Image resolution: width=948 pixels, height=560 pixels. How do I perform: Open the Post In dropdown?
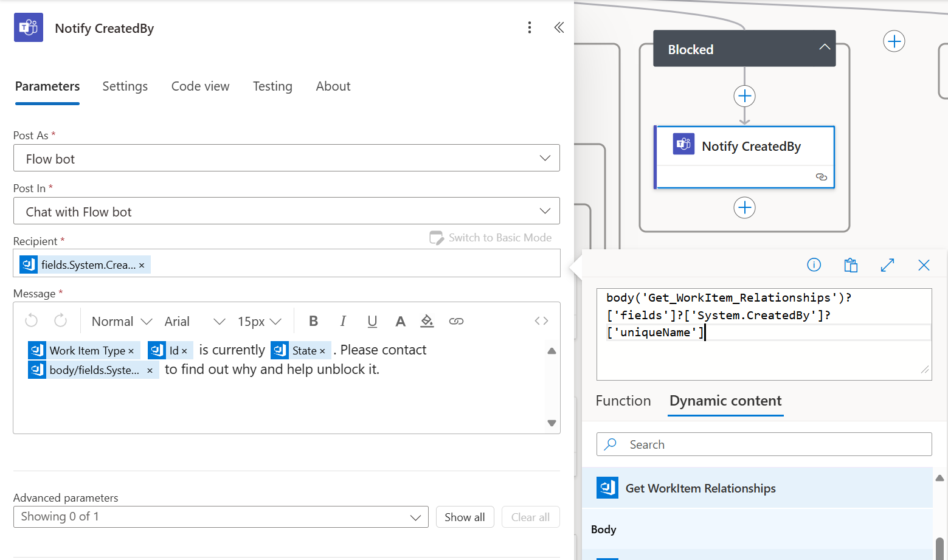286,211
